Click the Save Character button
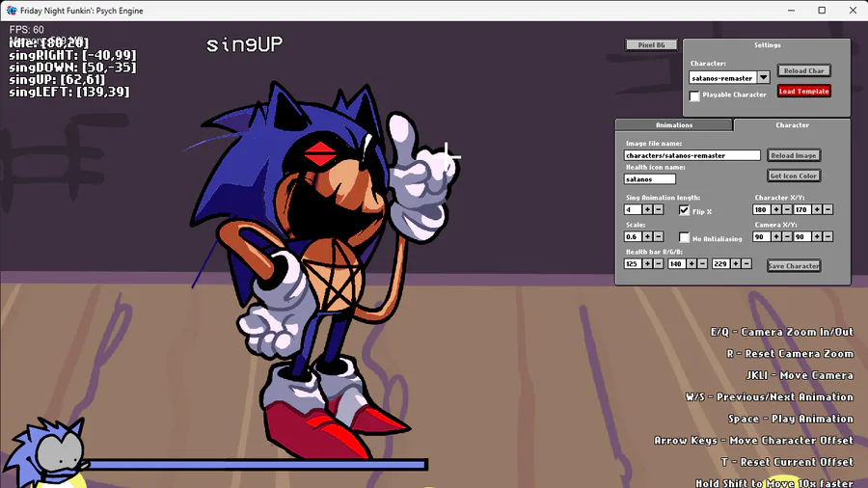 (794, 265)
